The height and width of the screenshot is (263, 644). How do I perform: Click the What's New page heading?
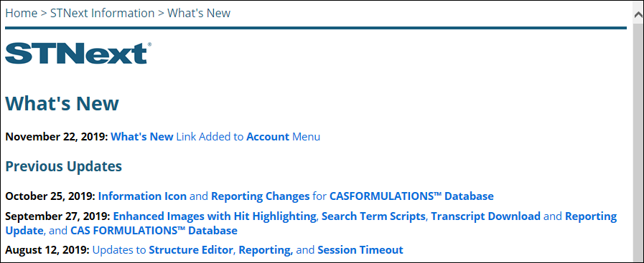[62, 103]
